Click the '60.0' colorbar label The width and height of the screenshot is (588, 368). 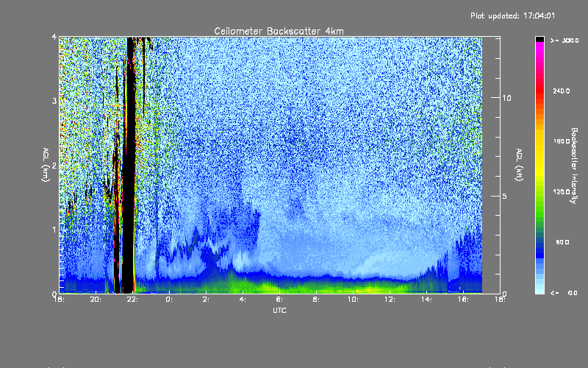pyautogui.click(x=562, y=242)
